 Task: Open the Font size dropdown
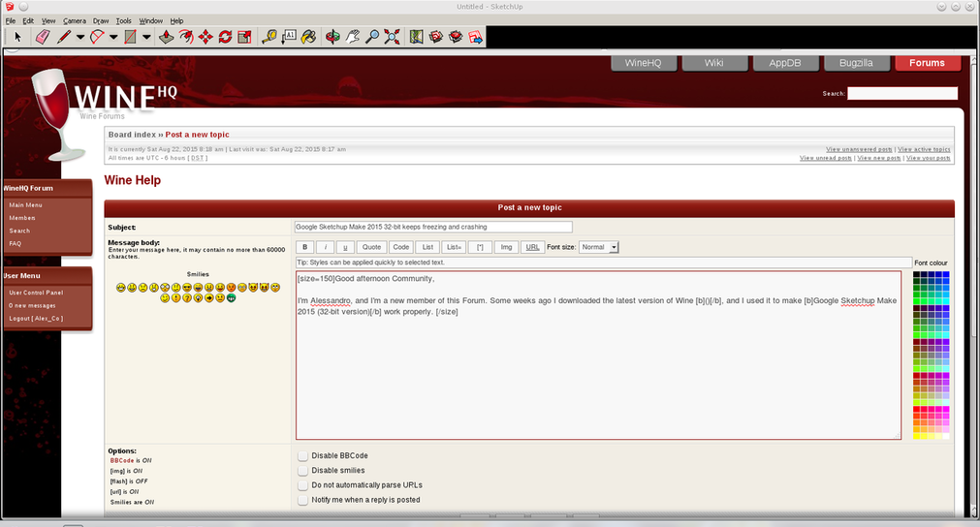599,247
